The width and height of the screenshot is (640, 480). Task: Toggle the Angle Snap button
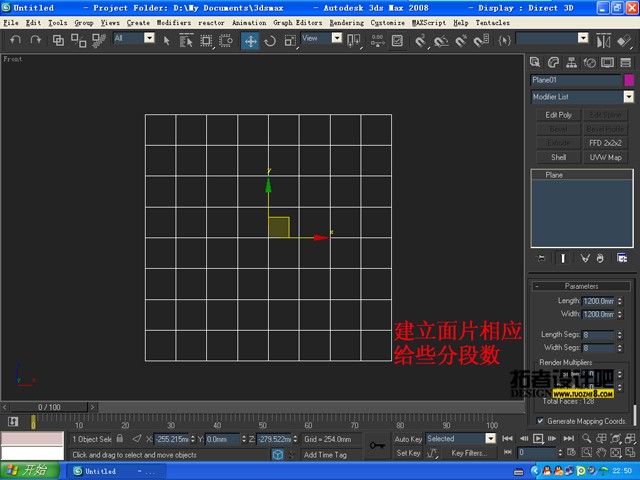pos(441,40)
